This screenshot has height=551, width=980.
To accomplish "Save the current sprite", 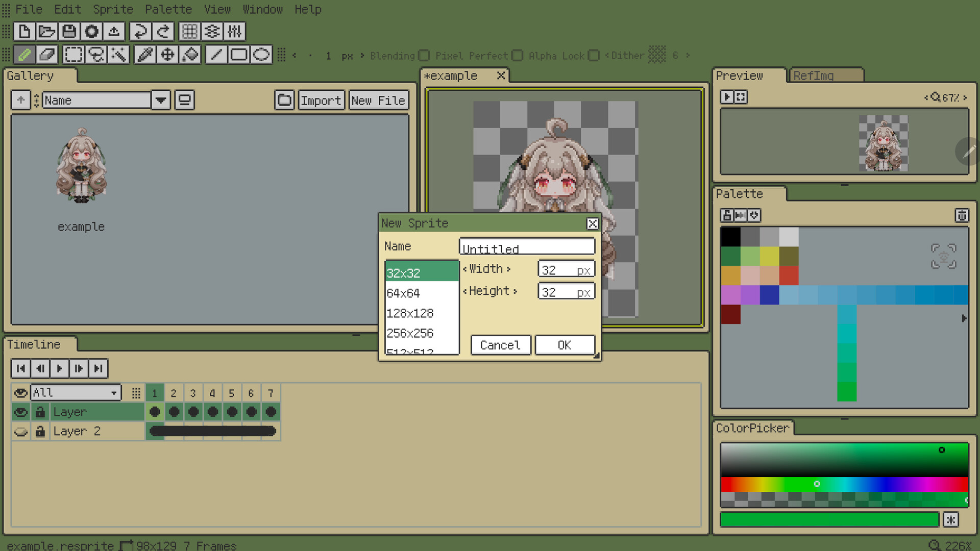I will coord(69,31).
